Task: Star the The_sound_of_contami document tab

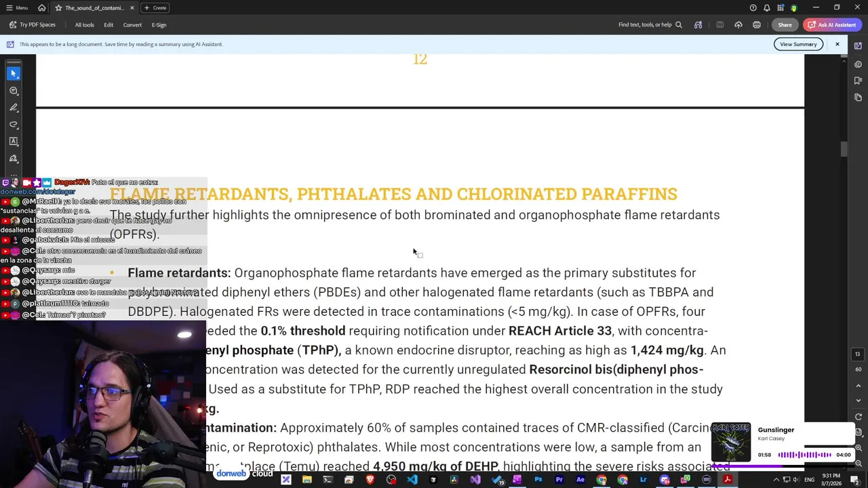Action: click(59, 7)
